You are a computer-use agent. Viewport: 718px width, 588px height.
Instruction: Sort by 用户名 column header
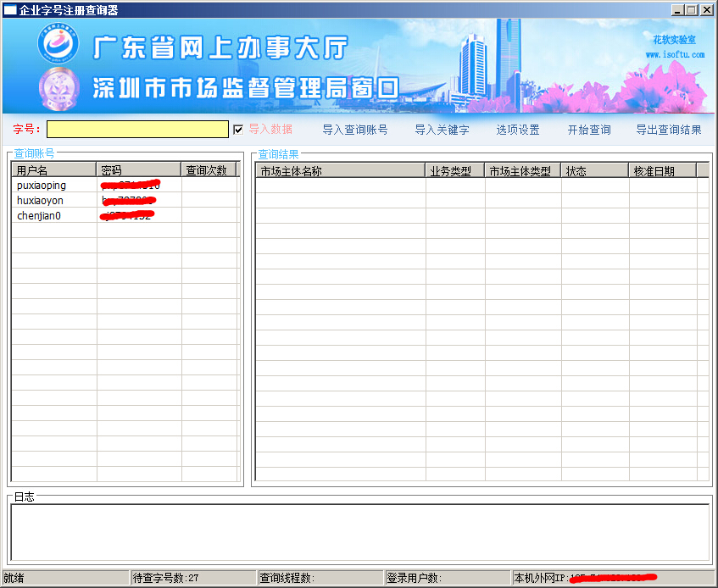[x=53, y=170]
